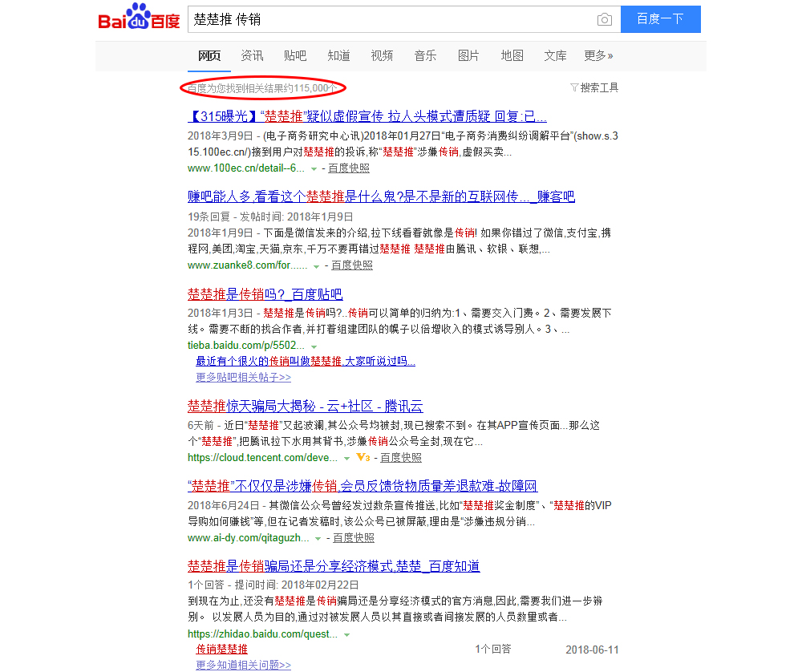Open 百度快照 for the cloud.tencent.com result
The height and width of the screenshot is (672, 802).
click(x=400, y=457)
